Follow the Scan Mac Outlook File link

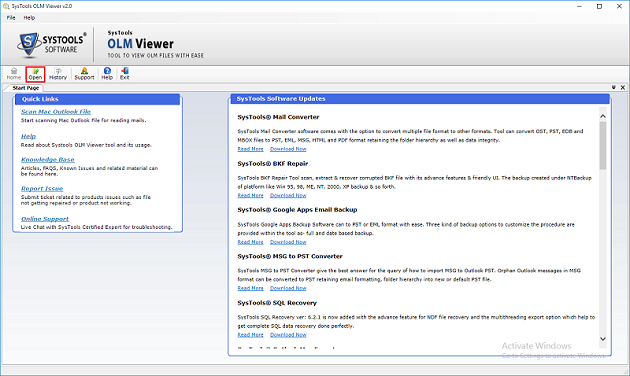click(x=56, y=112)
